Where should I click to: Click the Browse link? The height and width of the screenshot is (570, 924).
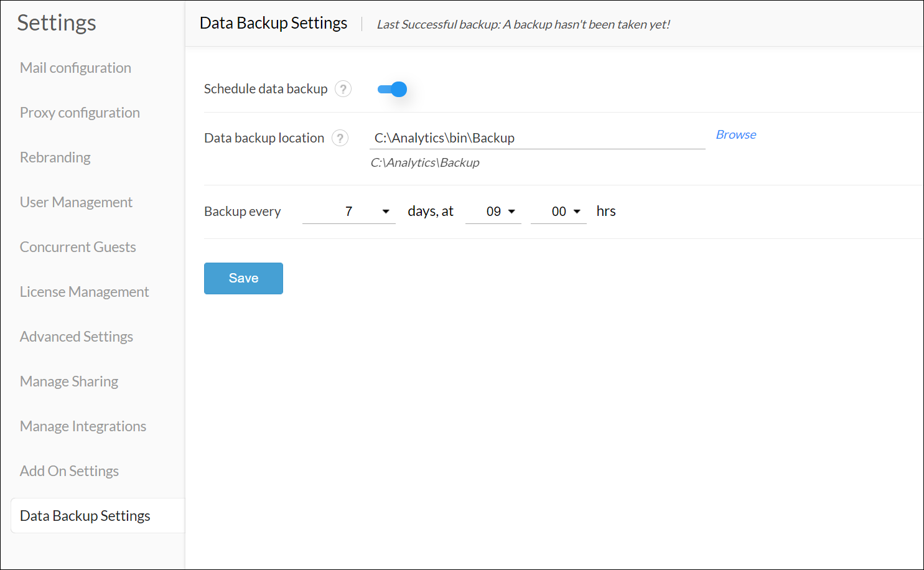pos(735,135)
